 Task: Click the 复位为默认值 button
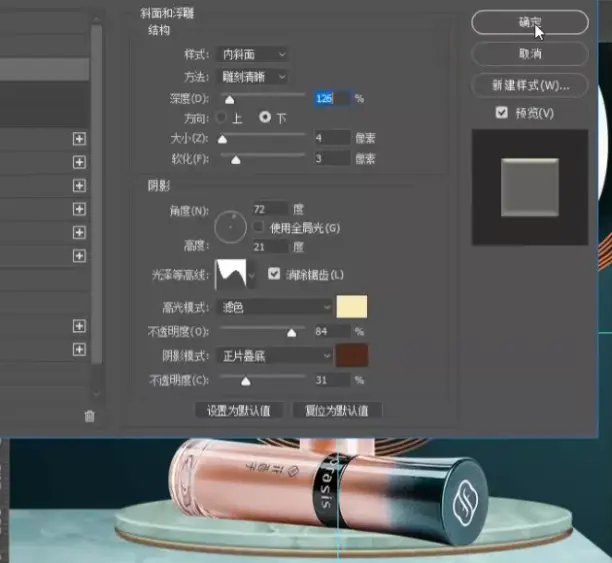[337, 410]
